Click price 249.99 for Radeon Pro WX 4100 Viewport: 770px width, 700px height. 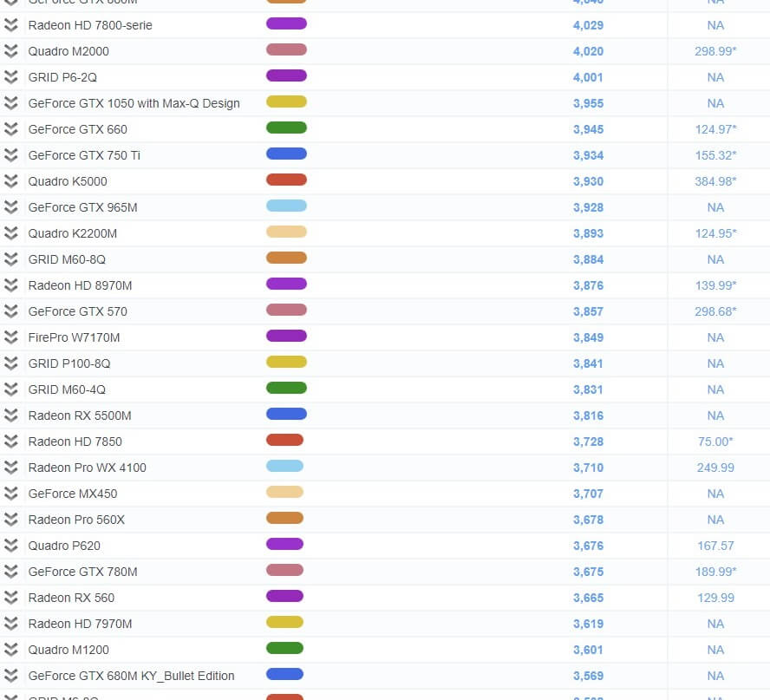[x=715, y=468]
